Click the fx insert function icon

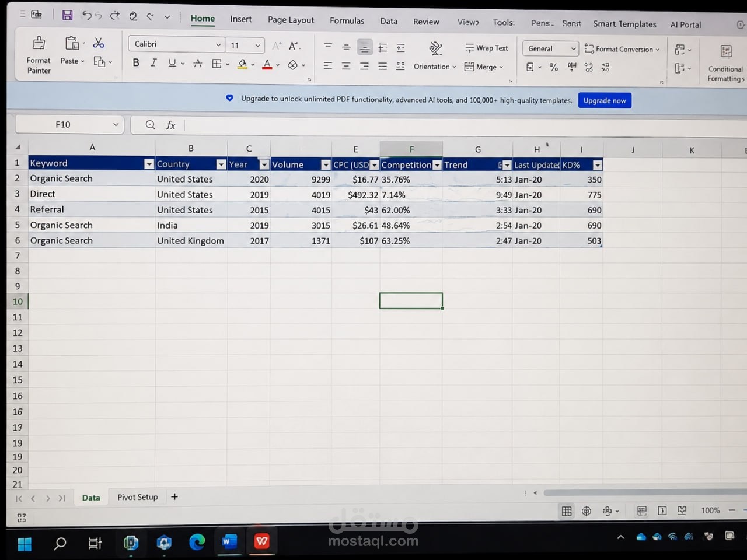click(x=170, y=125)
